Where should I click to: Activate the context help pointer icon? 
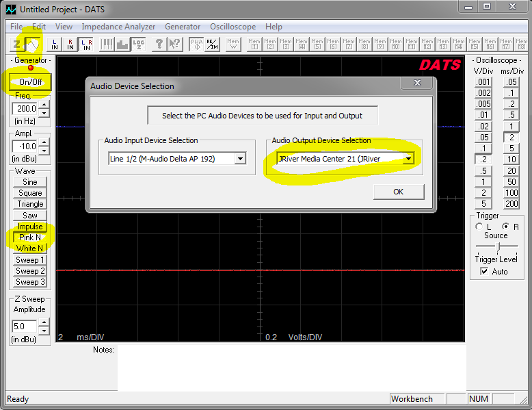click(x=175, y=44)
